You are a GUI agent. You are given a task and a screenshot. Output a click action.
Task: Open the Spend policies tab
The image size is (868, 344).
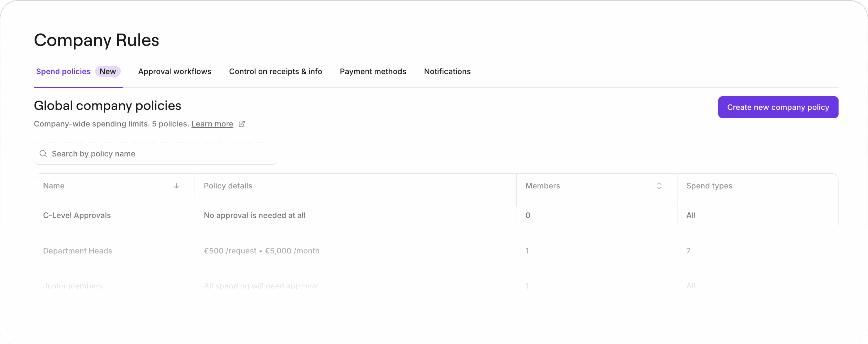(63, 71)
